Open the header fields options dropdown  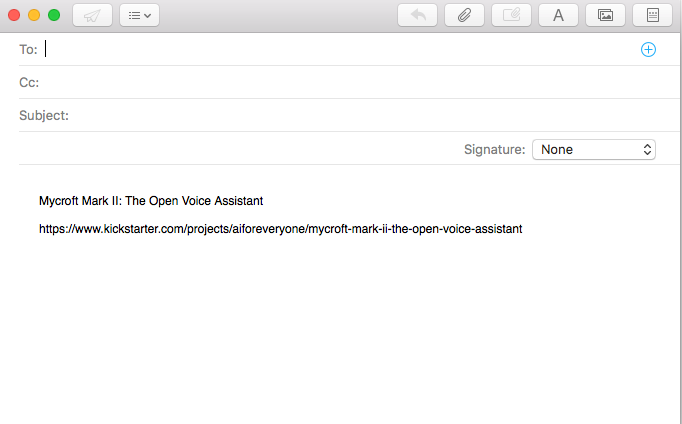139,16
